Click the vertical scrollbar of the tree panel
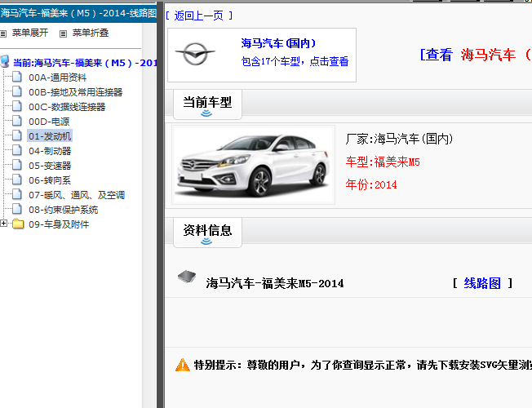532x408 pixels. 149,215
